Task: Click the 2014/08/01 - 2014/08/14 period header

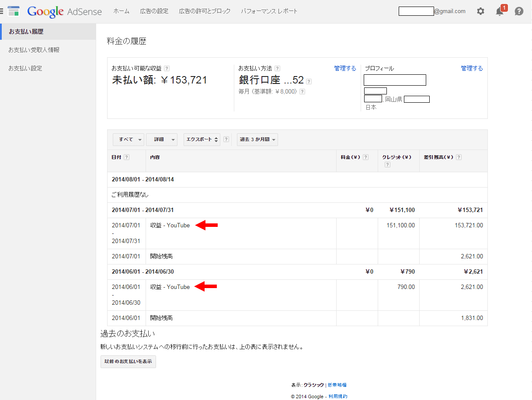Action: coord(143,180)
